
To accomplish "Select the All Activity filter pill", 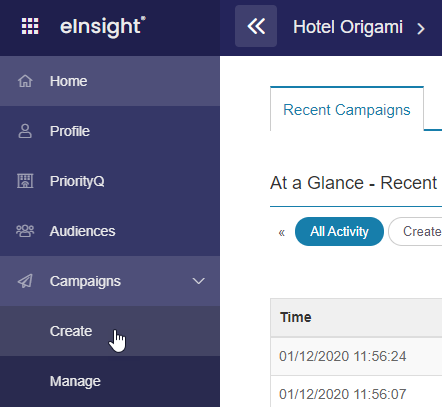I will coord(339,231).
